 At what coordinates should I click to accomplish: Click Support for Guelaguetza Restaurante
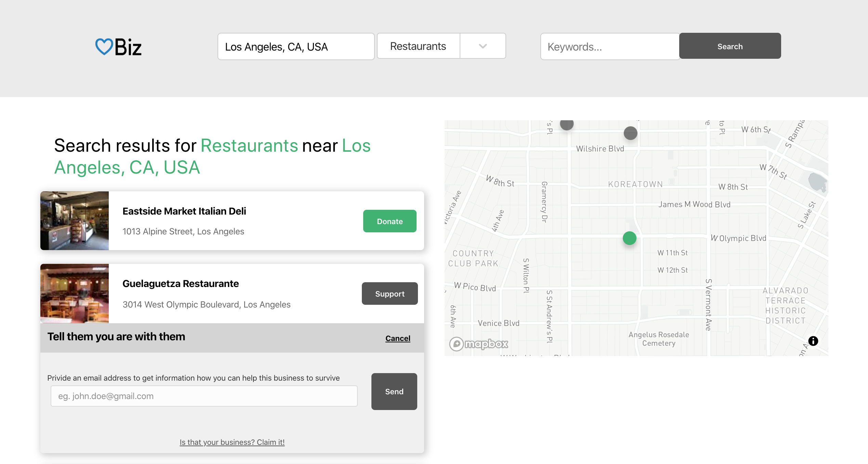(x=390, y=294)
